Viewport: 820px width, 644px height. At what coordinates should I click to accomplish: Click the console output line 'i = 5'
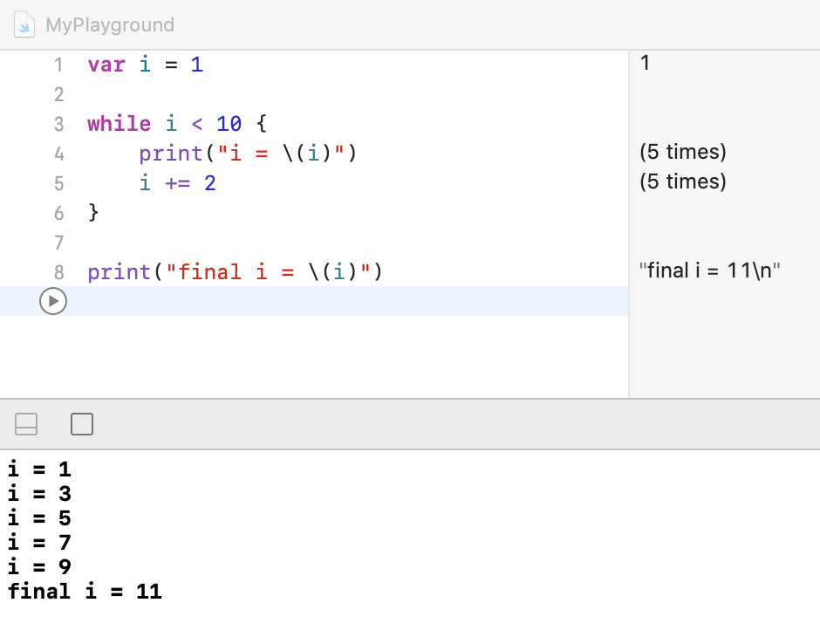point(39,518)
